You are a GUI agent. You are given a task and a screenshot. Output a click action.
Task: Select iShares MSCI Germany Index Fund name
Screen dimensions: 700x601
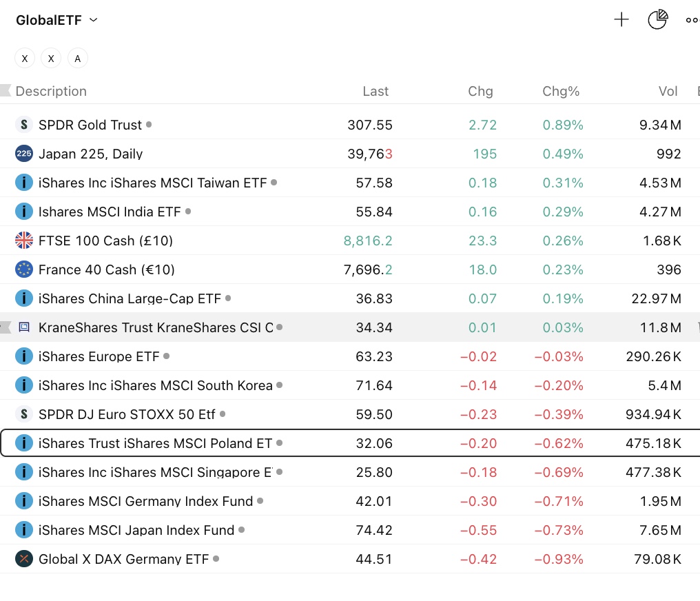(x=146, y=501)
